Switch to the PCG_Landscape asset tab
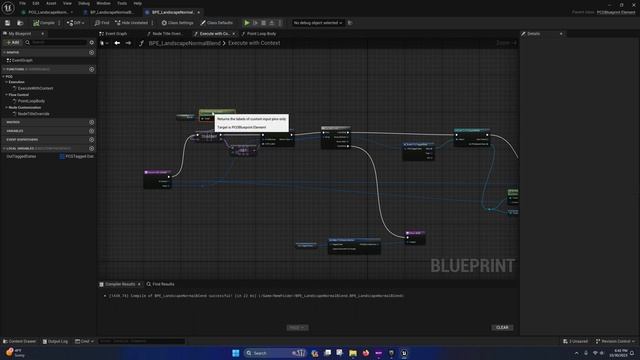This screenshot has width=640, height=360. (48, 12)
